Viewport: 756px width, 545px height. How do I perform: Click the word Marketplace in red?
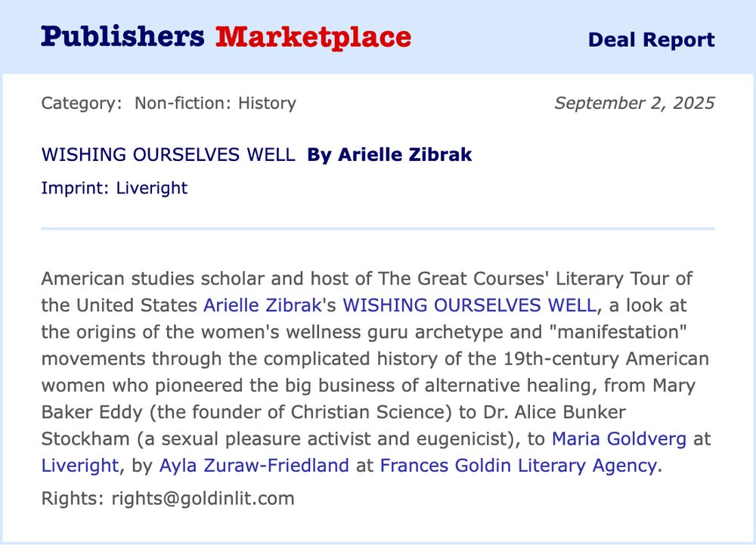tap(314, 38)
